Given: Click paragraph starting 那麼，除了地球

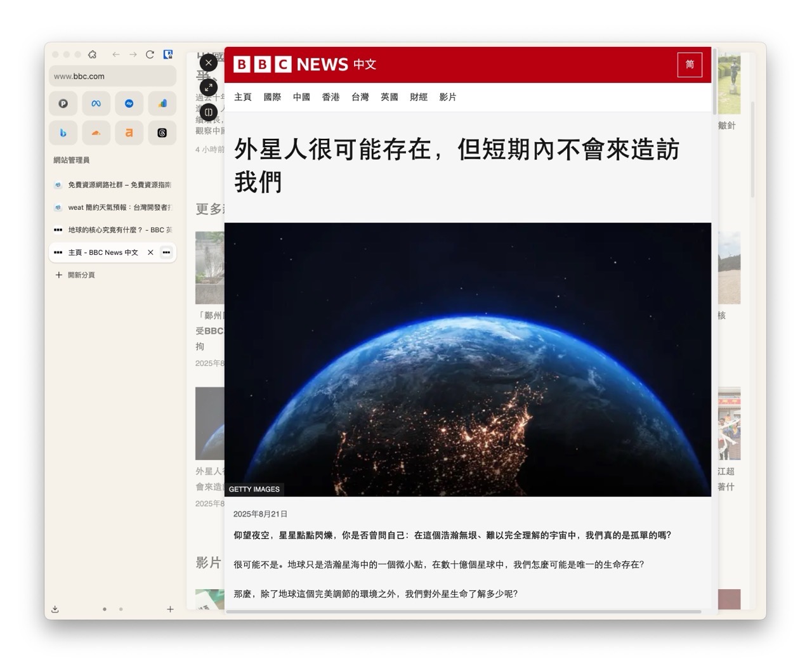Looking at the screenshot, I should pyautogui.click(x=376, y=594).
